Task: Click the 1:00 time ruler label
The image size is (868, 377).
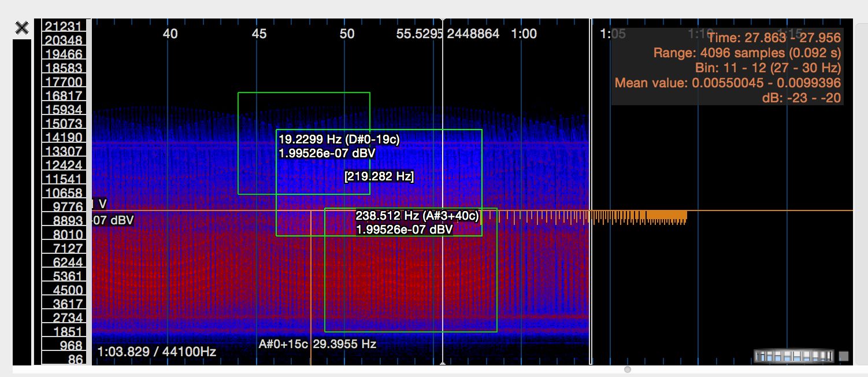Action: click(524, 34)
